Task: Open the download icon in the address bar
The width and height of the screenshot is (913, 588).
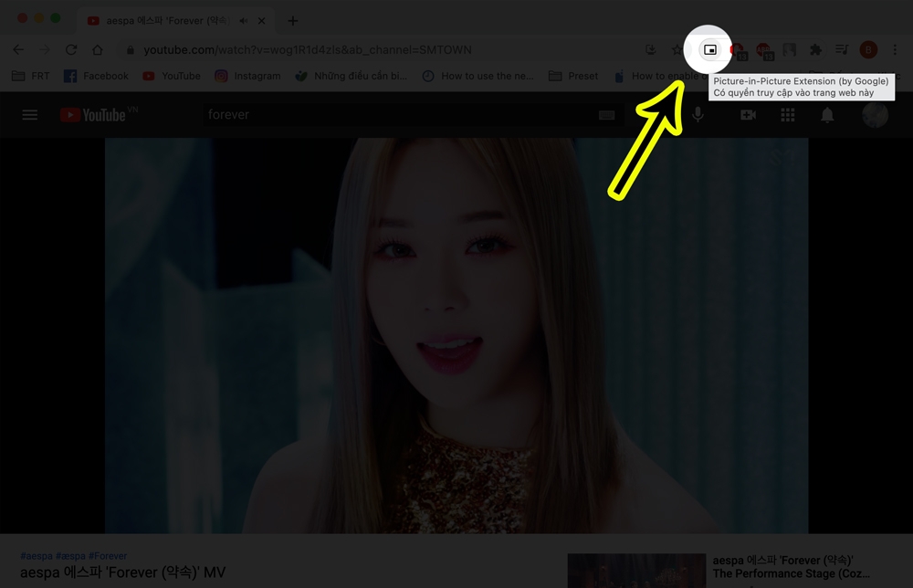Action: point(650,50)
